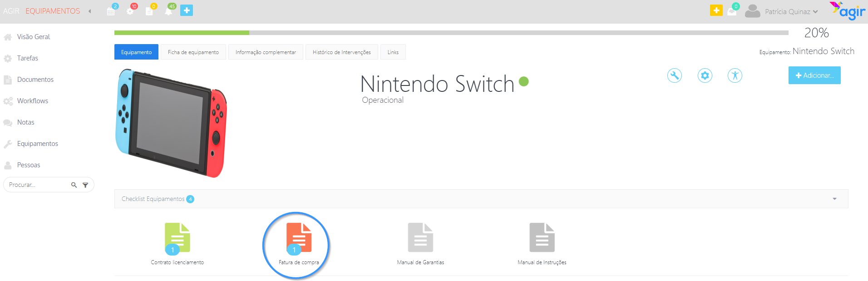Click the round gear settings icon
Image resolution: width=868 pixels, height=281 pixels.
pos(705,75)
